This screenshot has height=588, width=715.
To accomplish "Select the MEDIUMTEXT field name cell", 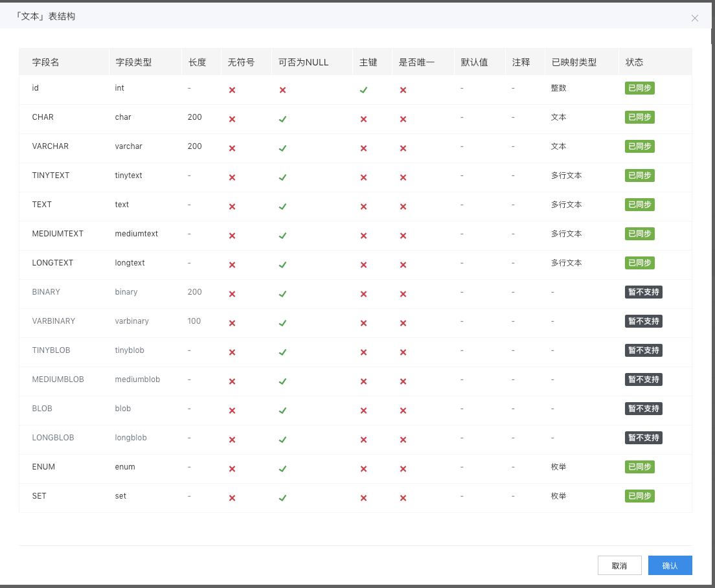I will 58,234.
